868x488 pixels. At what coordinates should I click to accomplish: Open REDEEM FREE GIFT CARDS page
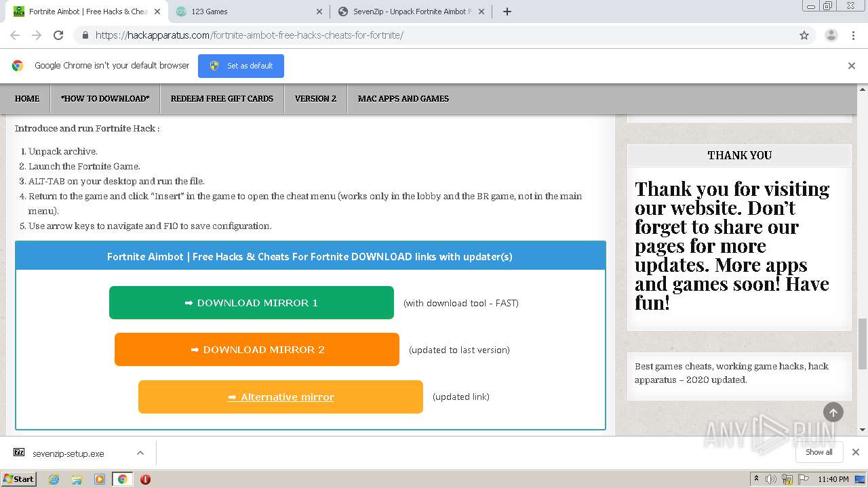coord(222,98)
